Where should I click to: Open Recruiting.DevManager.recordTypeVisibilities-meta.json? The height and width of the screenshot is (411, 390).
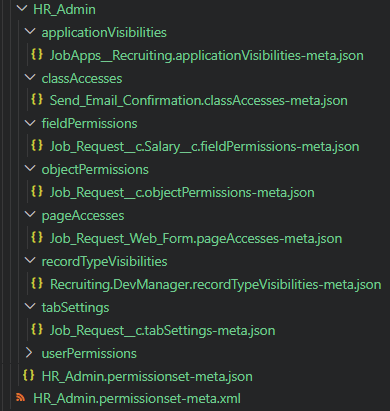point(216,285)
